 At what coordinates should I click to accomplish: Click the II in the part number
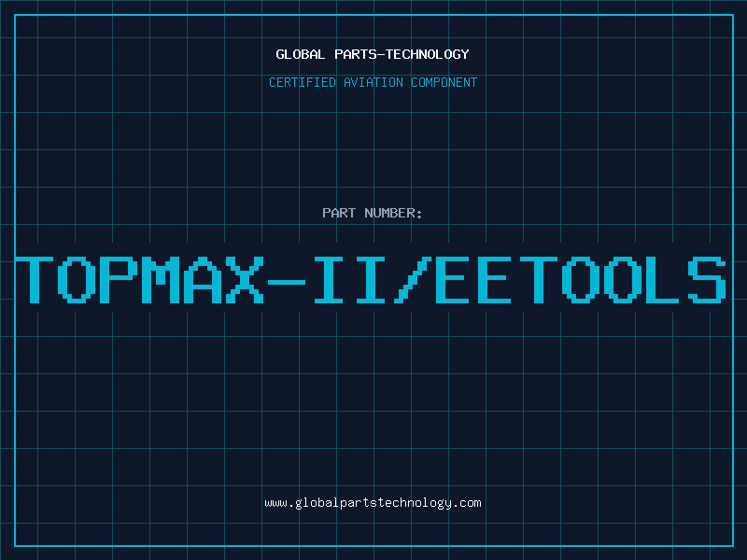coord(349,280)
